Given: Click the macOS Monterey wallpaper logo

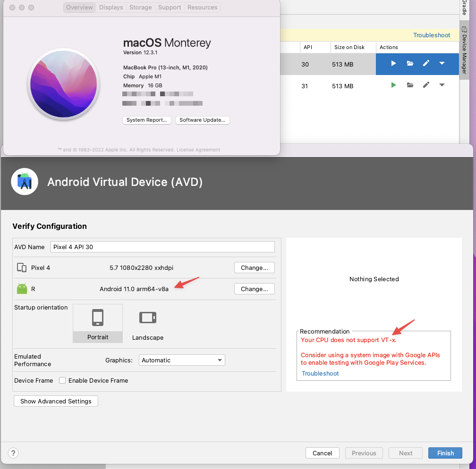Looking at the screenshot, I should (64, 84).
